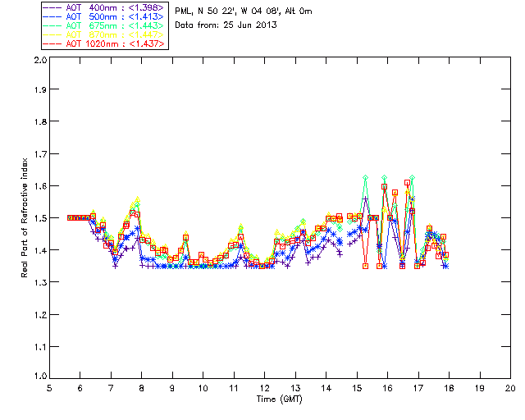
Task: Click the x-axis label 8
Action: point(142,388)
